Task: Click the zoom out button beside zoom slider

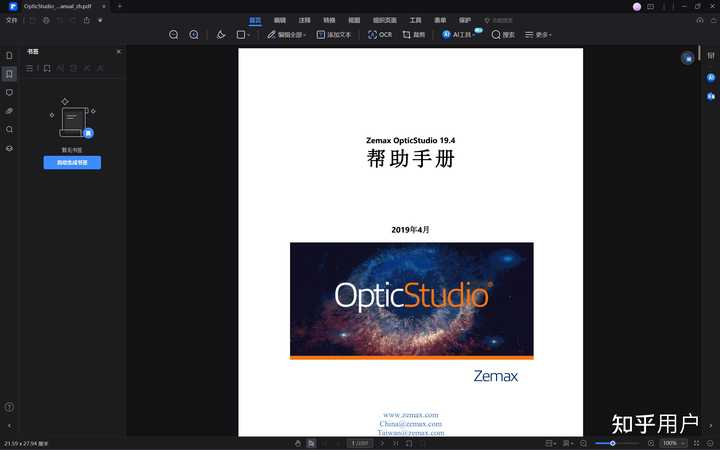Action: 583,443
